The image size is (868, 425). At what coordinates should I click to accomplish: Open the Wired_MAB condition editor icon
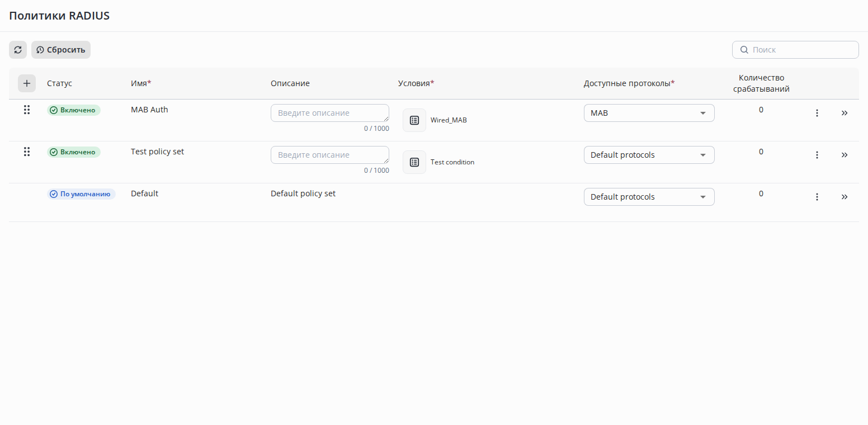tap(414, 120)
